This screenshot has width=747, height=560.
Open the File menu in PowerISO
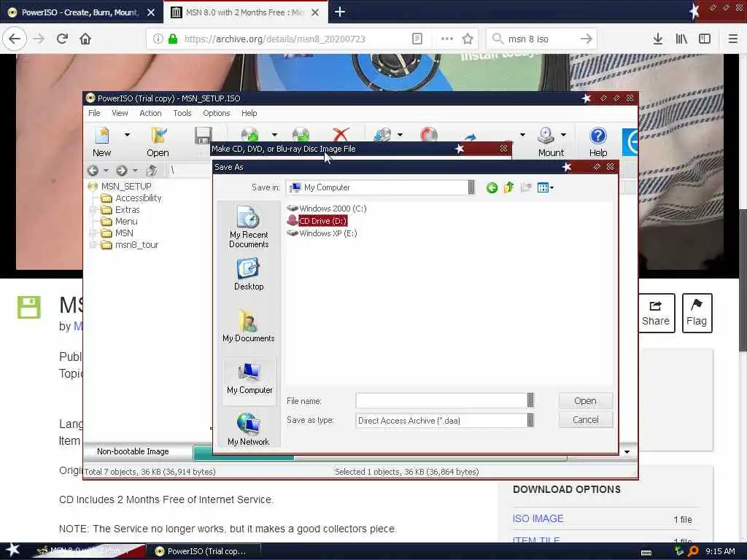pyautogui.click(x=94, y=113)
